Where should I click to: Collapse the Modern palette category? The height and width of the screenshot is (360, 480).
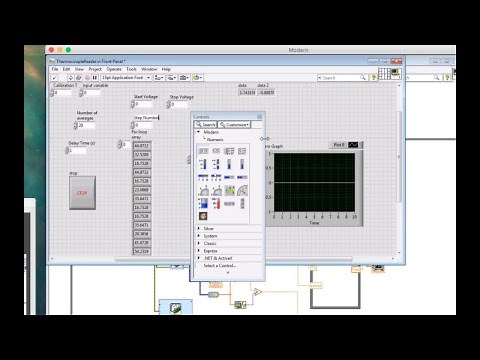point(199,132)
